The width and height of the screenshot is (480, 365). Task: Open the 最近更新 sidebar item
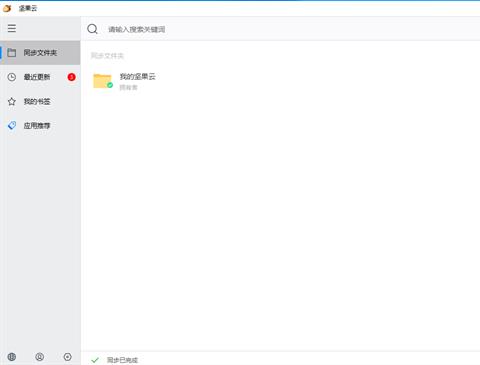[40, 77]
